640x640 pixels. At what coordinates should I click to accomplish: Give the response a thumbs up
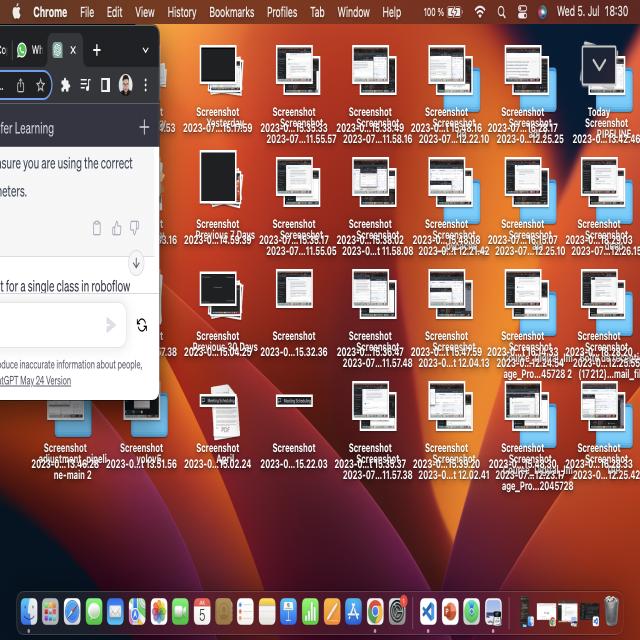pyautogui.click(x=116, y=228)
